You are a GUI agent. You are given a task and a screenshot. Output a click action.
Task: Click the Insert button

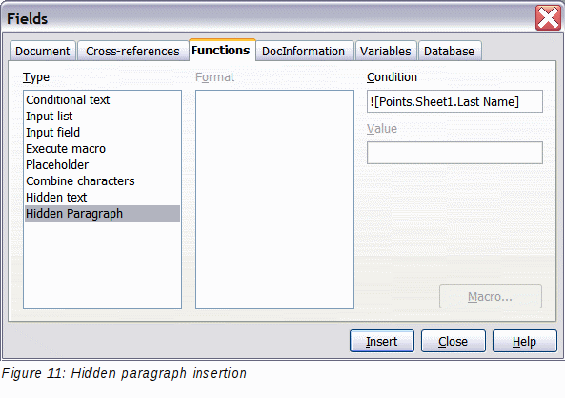pyautogui.click(x=382, y=341)
